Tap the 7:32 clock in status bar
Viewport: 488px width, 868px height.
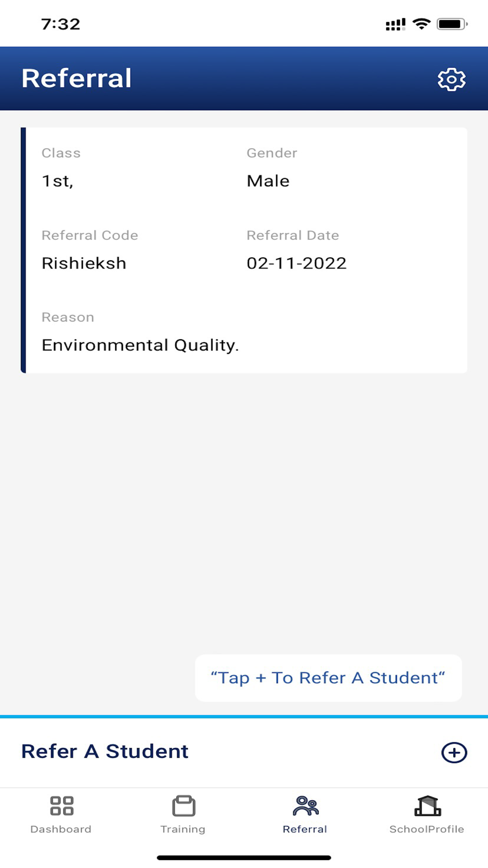tap(61, 24)
